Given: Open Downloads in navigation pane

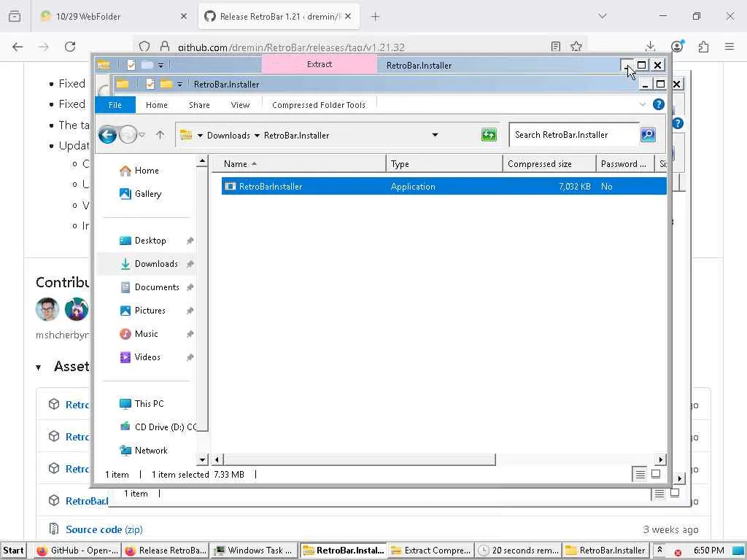Looking at the screenshot, I should click(x=156, y=264).
